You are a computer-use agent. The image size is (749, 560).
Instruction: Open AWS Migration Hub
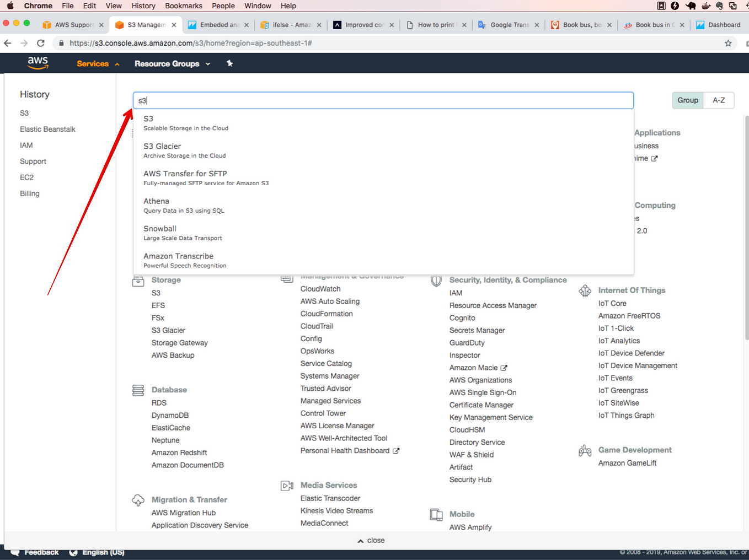[x=184, y=513]
